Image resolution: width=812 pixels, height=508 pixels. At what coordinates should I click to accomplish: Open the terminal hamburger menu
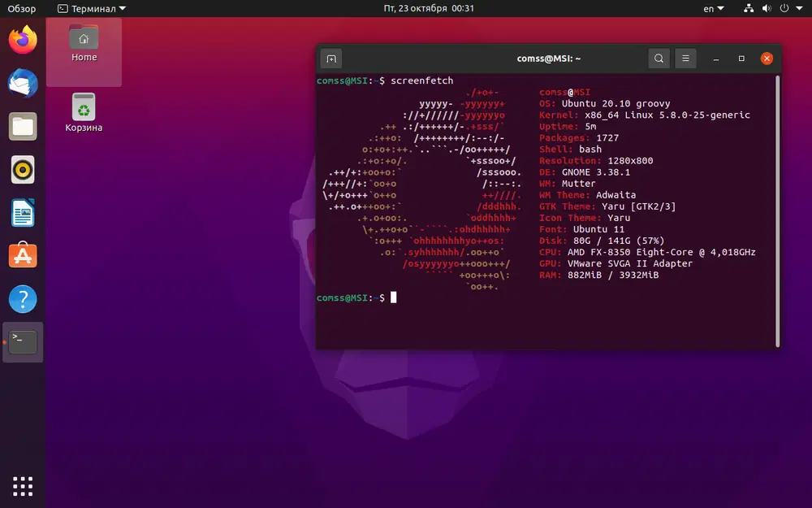(x=685, y=59)
